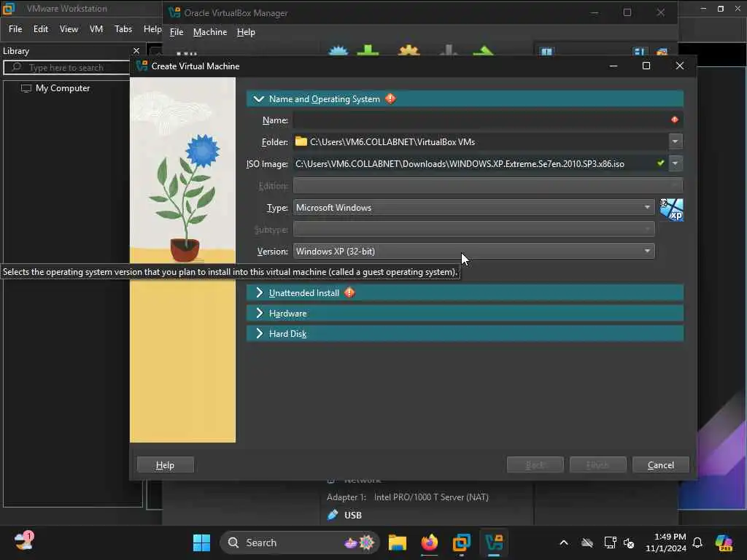Open the Type dropdown showing Microsoft Windows
Image resolution: width=747 pixels, height=560 pixels.
pos(474,208)
